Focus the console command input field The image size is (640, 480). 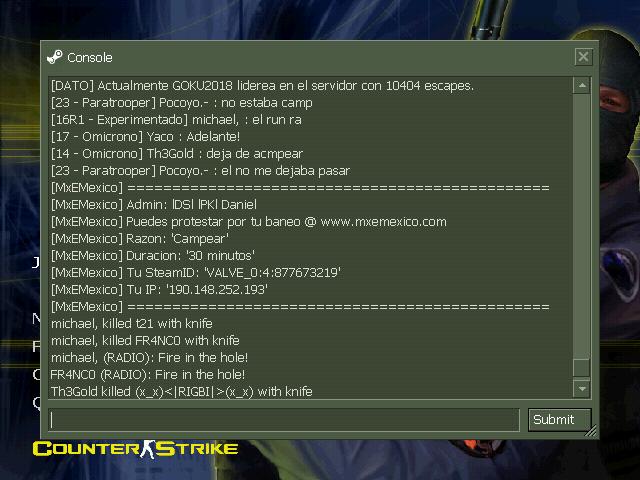pyautogui.click(x=284, y=420)
